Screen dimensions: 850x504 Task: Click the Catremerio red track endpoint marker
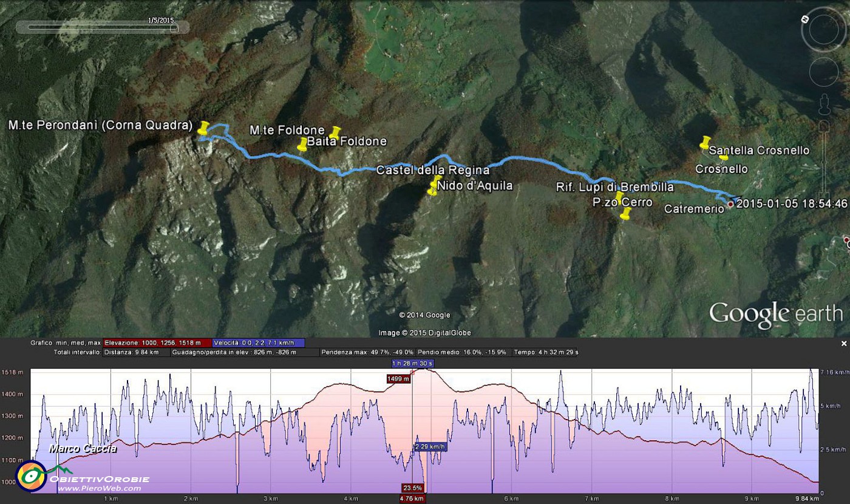(x=730, y=204)
